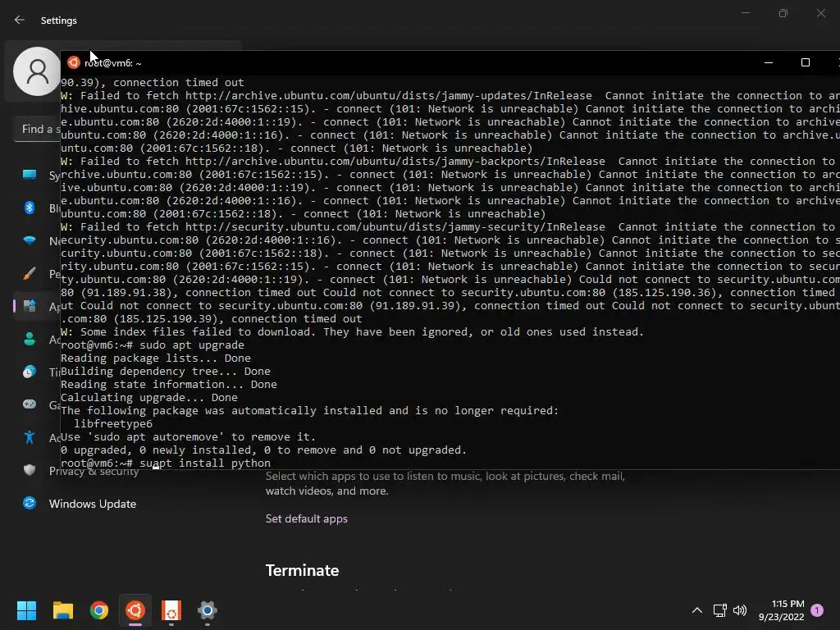This screenshot has height=630, width=840.
Task: Open the Windows Start menu
Action: coord(26,610)
